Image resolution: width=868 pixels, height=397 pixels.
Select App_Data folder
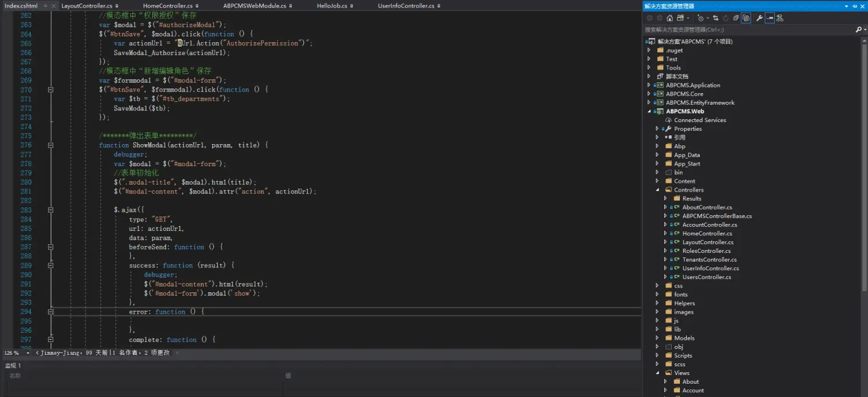click(x=687, y=155)
